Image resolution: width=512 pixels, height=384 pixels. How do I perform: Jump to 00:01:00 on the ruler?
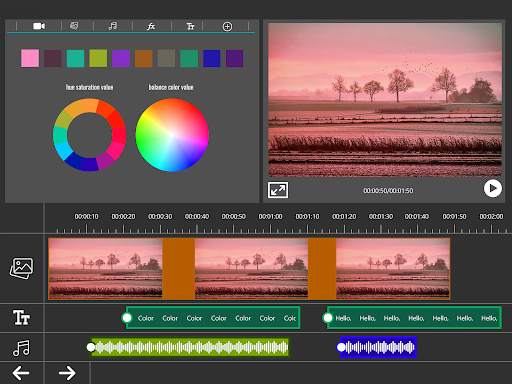pos(270,217)
